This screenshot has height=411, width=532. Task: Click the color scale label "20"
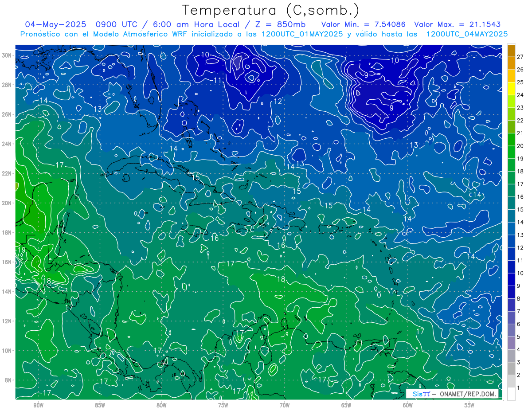[520, 146]
